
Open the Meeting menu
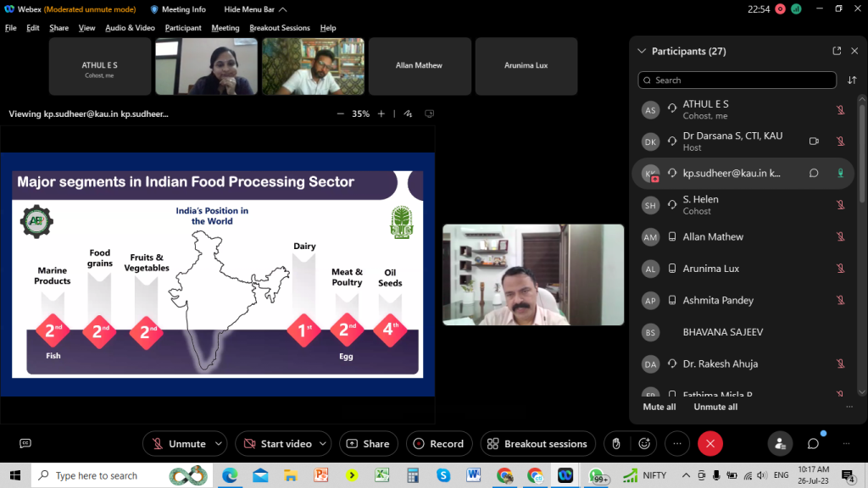click(225, 28)
